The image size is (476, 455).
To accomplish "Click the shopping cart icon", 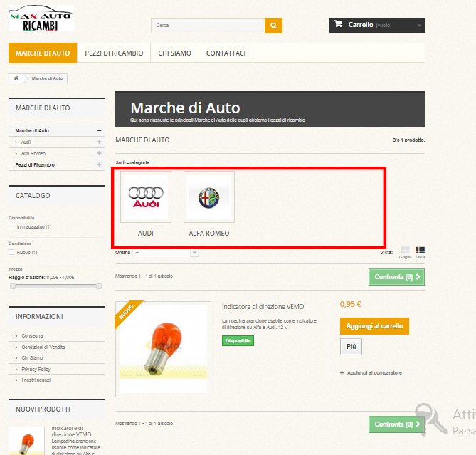I will 338,23.
